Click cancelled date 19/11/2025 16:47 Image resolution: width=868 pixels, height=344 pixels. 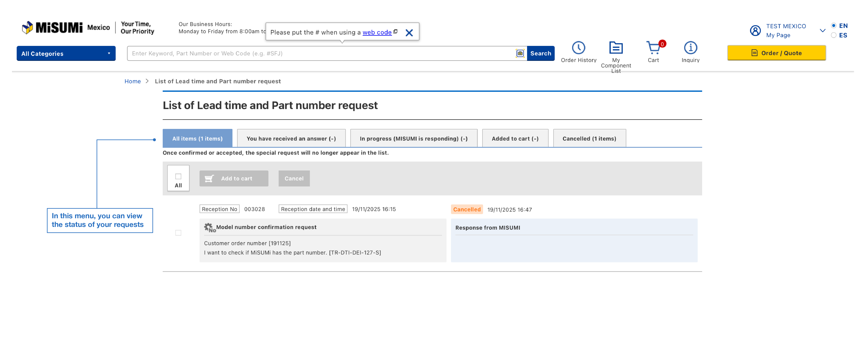pyautogui.click(x=510, y=210)
